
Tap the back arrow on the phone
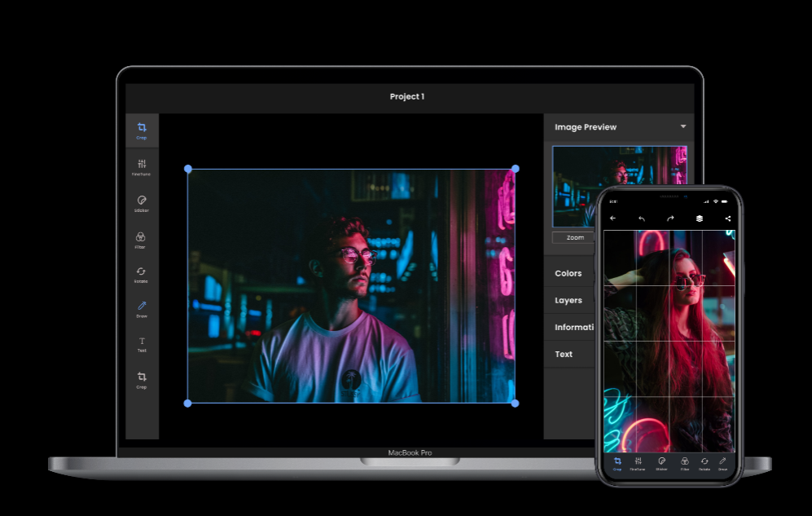pos(613,218)
